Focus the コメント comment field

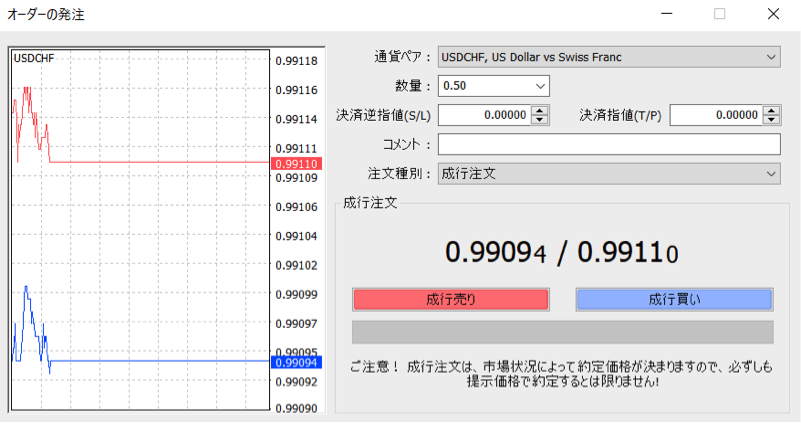point(609,145)
